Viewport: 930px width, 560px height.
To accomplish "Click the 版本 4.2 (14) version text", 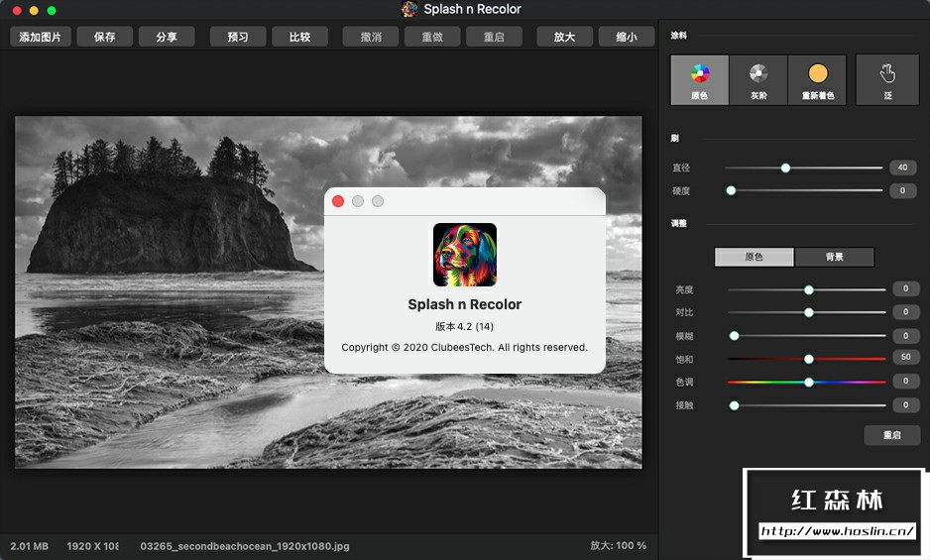I will 464,326.
